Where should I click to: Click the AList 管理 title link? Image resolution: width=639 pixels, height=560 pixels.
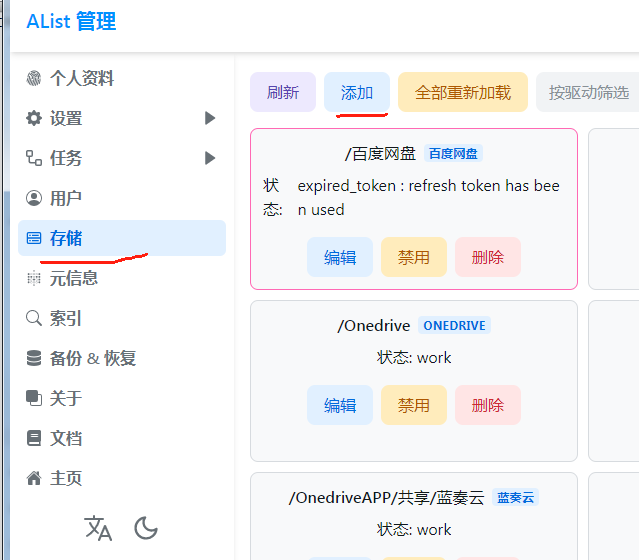coord(71,21)
